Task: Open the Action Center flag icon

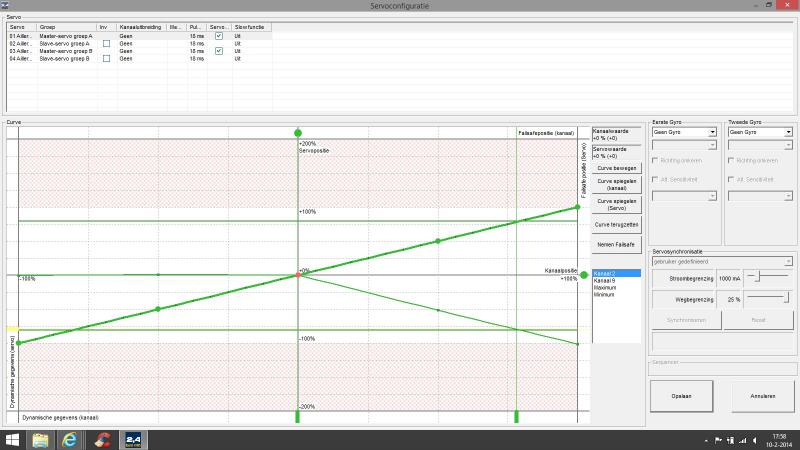Action: point(718,440)
